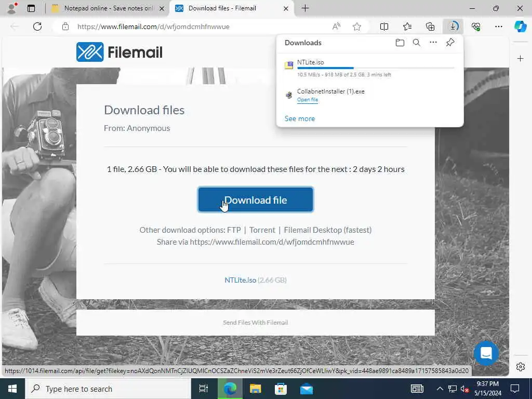Open the clock showing 9:37 PM
This screenshot has height=399, width=532.
pos(487,389)
